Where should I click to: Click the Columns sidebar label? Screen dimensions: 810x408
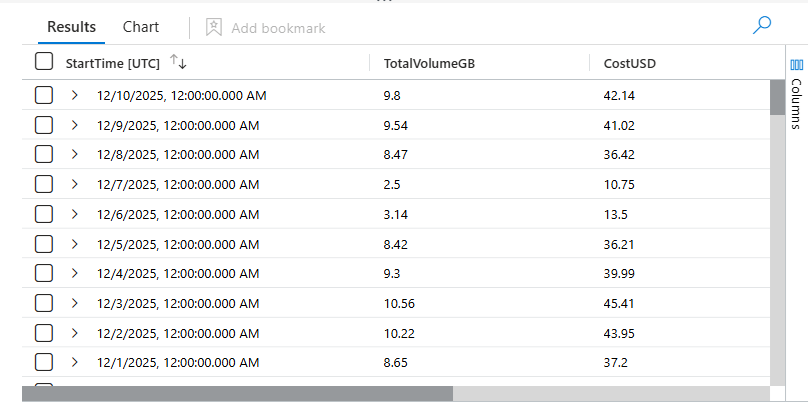pos(796,103)
